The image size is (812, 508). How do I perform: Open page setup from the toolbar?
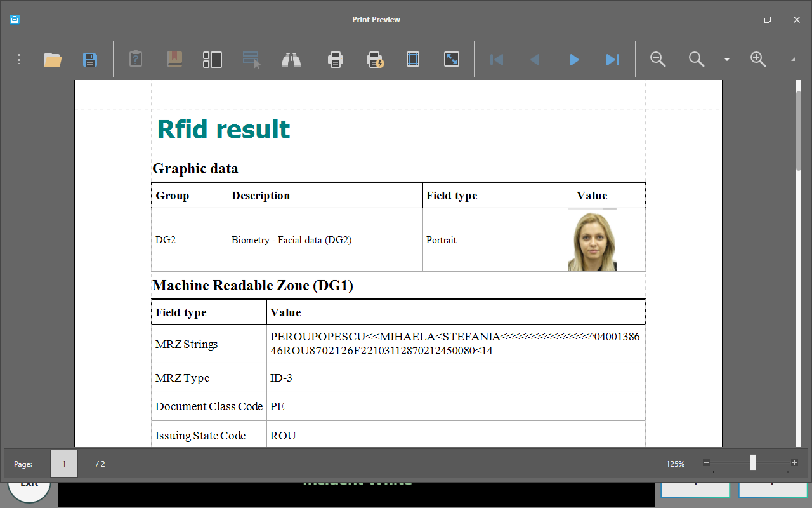pyautogui.click(x=413, y=60)
